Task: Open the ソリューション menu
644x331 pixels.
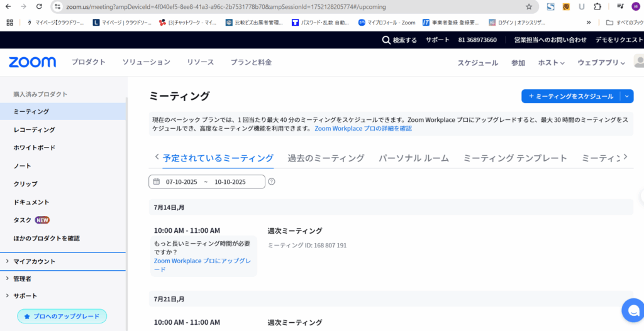Action: tap(146, 62)
